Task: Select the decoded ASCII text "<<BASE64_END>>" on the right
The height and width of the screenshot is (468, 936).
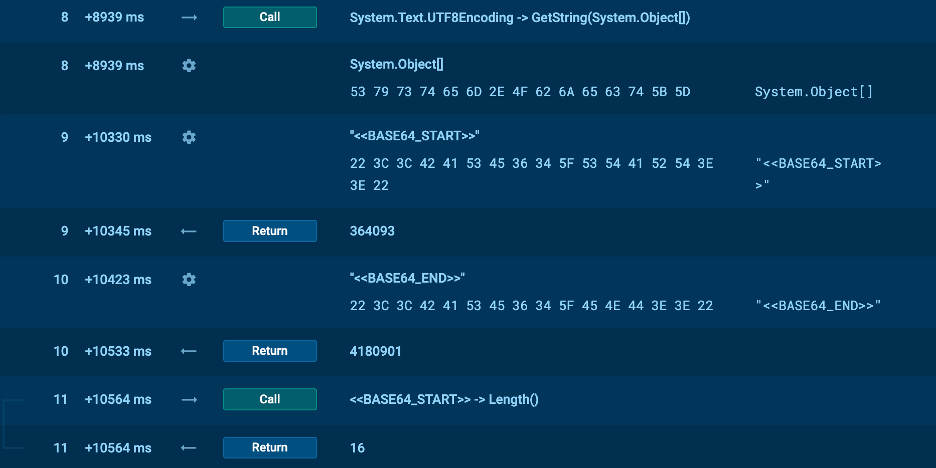Action: 818,305
